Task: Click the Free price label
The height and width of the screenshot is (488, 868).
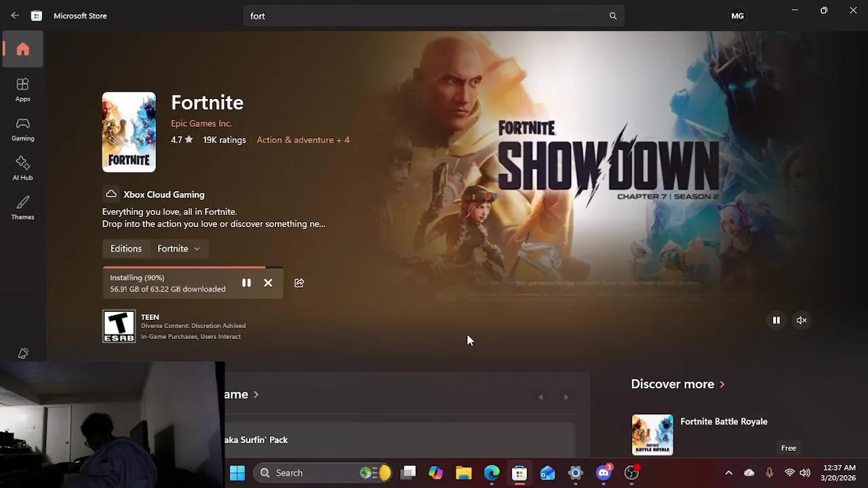Action: [x=788, y=448]
